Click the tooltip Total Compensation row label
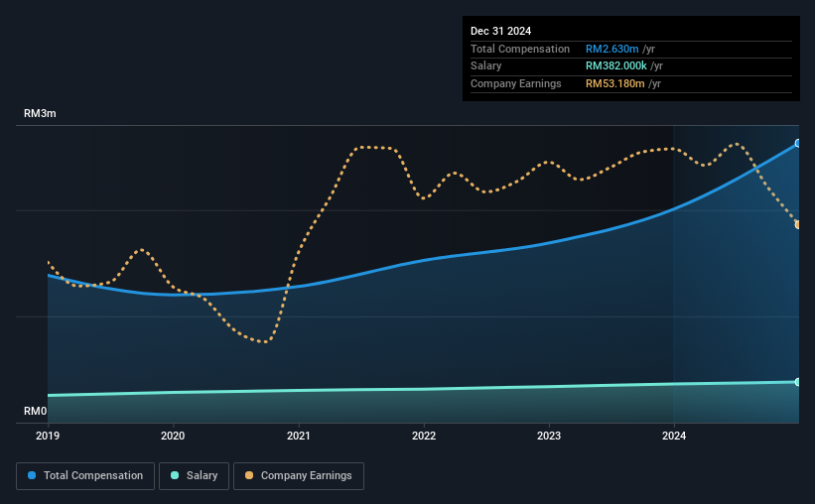This screenshot has height=504, width=815. click(x=520, y=49)
